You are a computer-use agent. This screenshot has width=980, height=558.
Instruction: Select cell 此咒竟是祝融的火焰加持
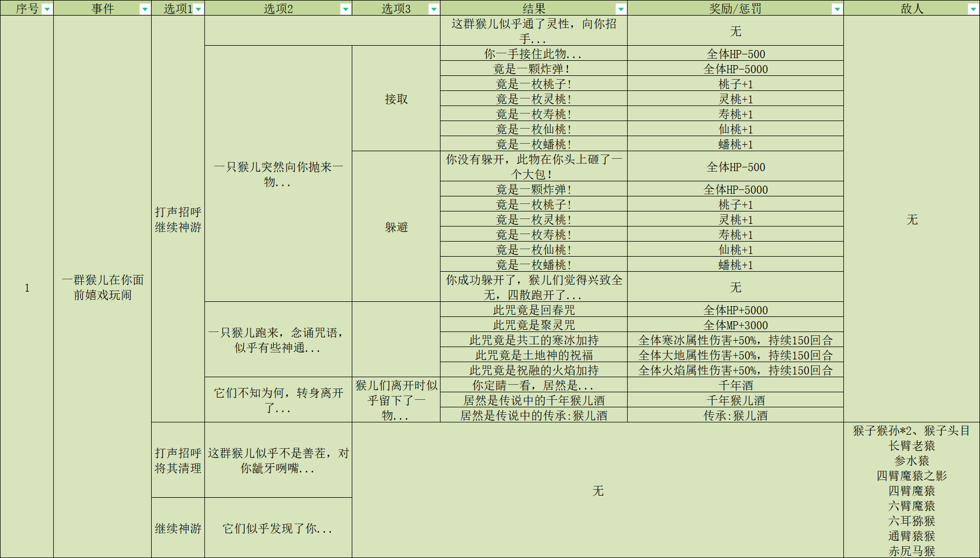point(534,370)
